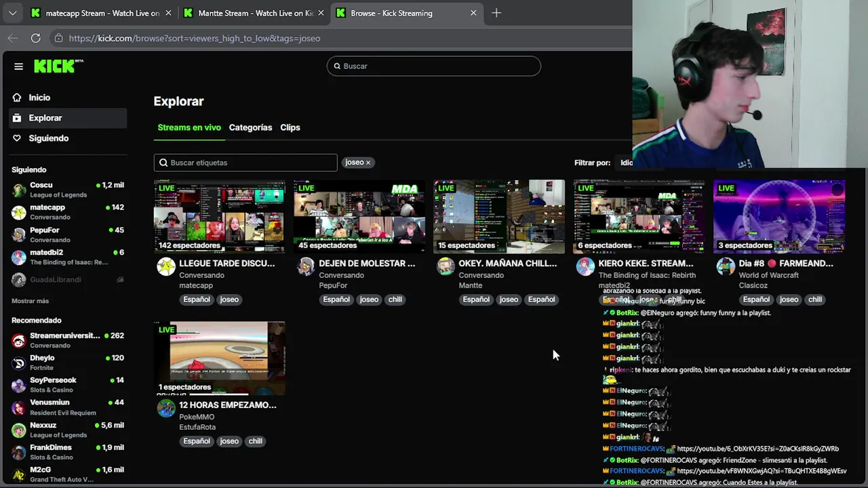This screenshot has height=488, width=868.
Task: Open Nexxuz recommended channel avatar
Action: [x=19, y=430]
